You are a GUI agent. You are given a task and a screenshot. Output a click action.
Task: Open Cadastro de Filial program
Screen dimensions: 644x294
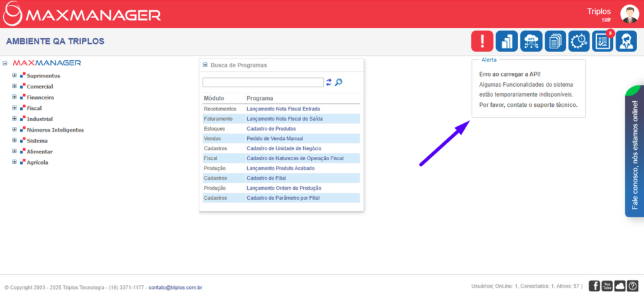[266, 178]
